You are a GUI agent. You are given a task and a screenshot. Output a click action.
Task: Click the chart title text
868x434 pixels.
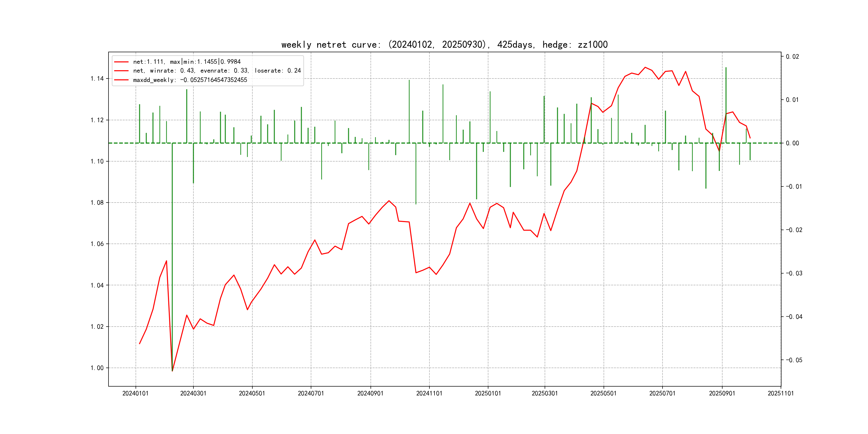pos(444,45)
